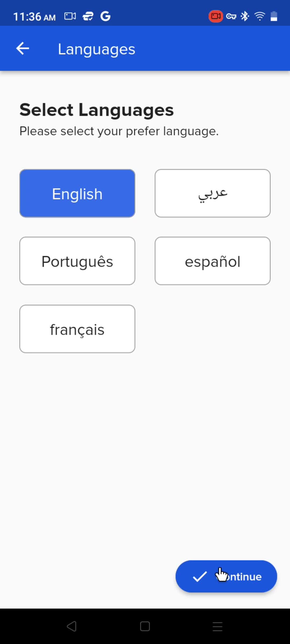Tap the cast screen notification icon
The width and height of the screenshot is (290, 644).
(x=70, y=16)
